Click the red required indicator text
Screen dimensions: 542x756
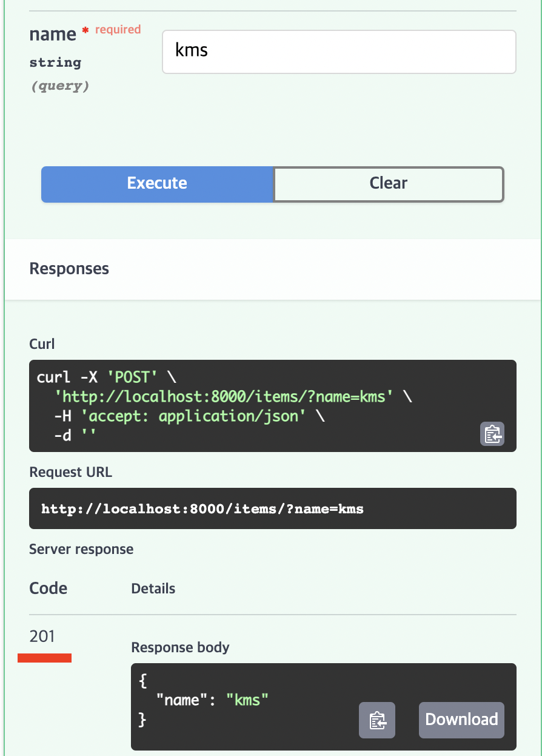117,30
